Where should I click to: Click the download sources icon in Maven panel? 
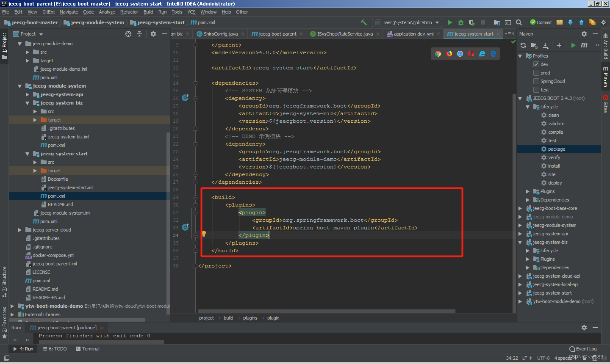[x=545, y=45]
